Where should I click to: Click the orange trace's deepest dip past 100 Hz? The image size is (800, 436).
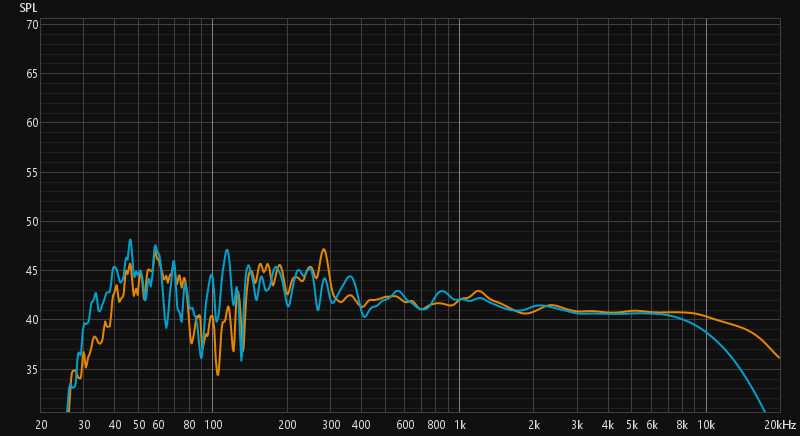pyautogui.click(x=218, y=374)
